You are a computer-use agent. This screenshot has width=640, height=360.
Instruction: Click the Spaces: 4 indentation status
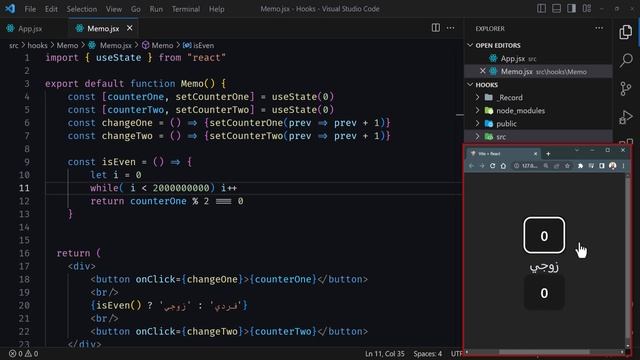427,353
